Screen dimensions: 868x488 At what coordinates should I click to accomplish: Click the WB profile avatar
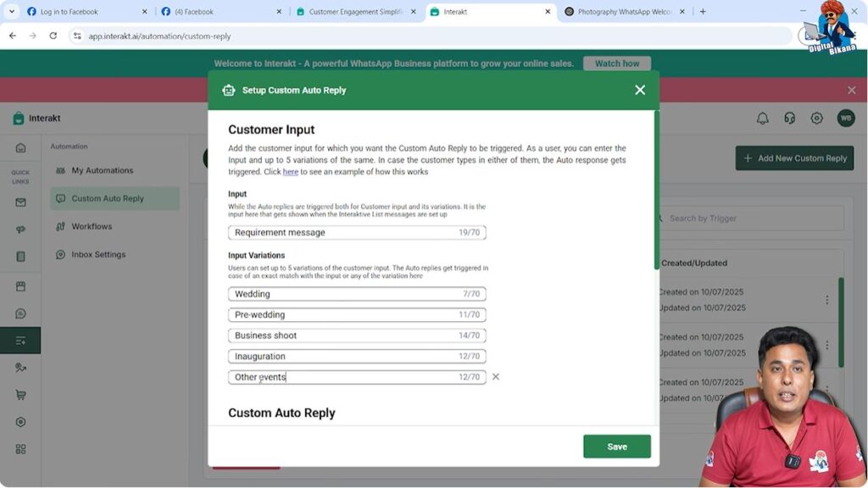846,119
